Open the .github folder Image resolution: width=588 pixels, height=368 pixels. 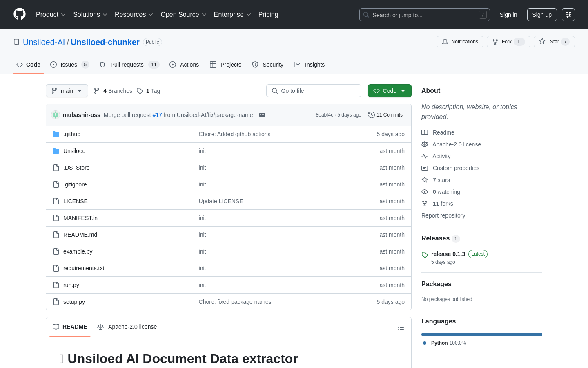point(72,134)
